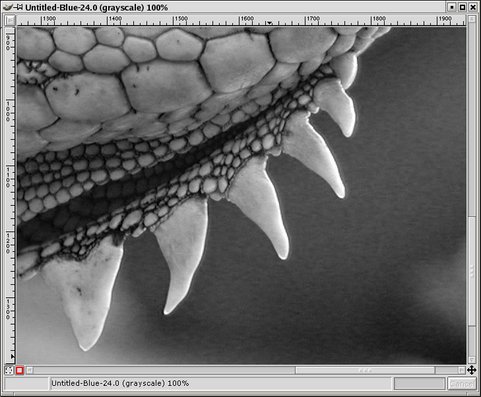Enable the red Quick Mask toggle
Image resolution: width=481 pixels, height=397 pixels.
point(20,370)
